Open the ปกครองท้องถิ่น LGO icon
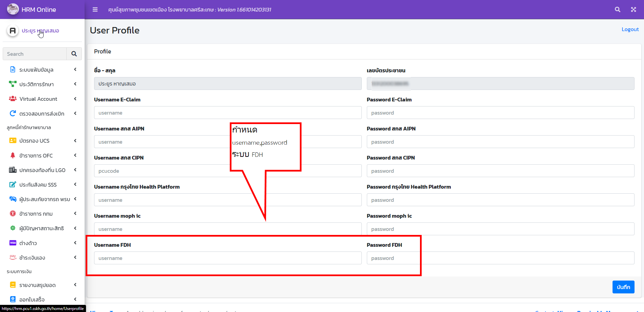The height and width of the screenshot is (312, 644). coord(13,170)
